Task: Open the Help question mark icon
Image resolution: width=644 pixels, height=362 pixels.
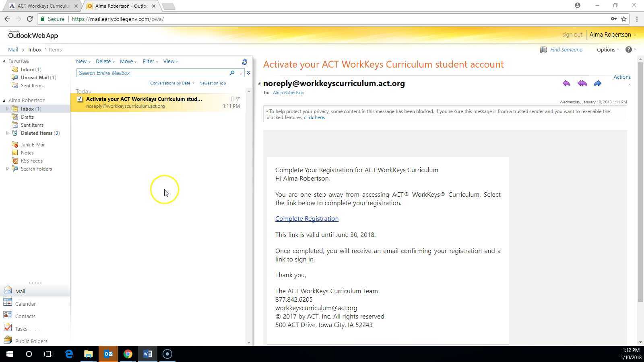Action: click(x=628, y=49)
